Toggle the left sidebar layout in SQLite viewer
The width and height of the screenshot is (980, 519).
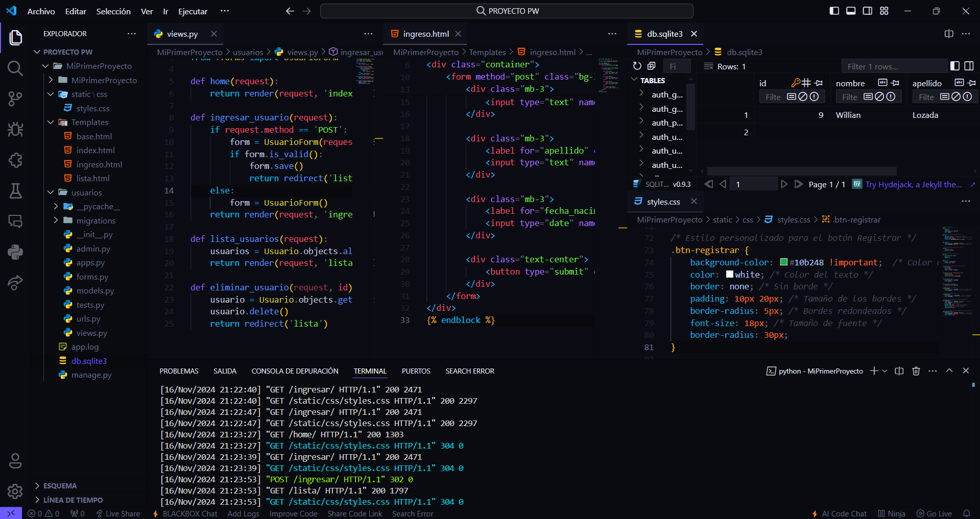click(954, 66)
